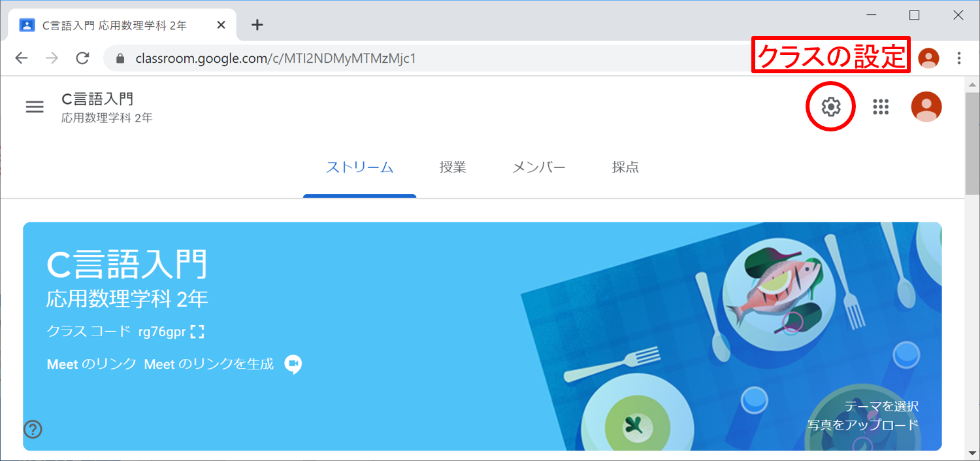Viewport: 980px width, 461px height.
Task: Click Meet のリンクを生成 link
Action: coord(208,364)
